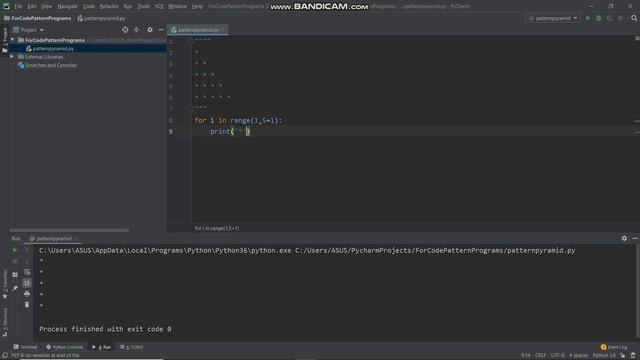The image size is (640, 360).
Task: Open the patternpyramid run configuration dropdown
Action: [553, 18]
